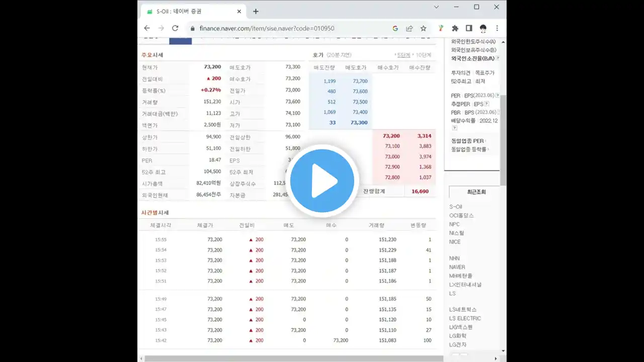The height and width of the screenshot is (362, 644).
Task: Click the help icon beside 외국인소진율(B/A)
Action: [498, 58]
